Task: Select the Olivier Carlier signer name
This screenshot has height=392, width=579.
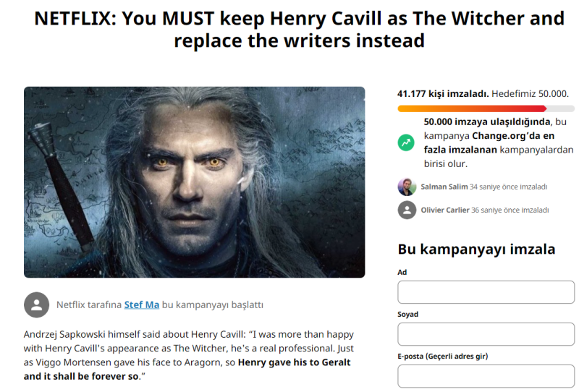Action: pos(444,210)
